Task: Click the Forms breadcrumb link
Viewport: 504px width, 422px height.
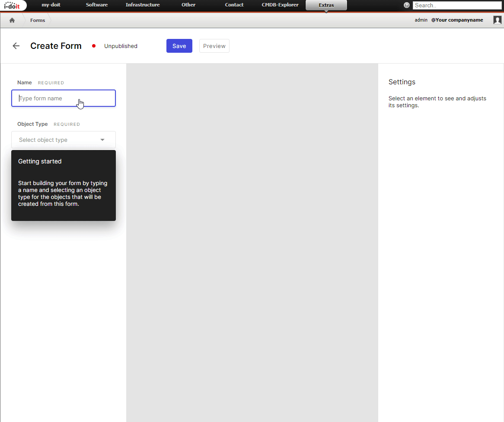Action: point(38,20)
